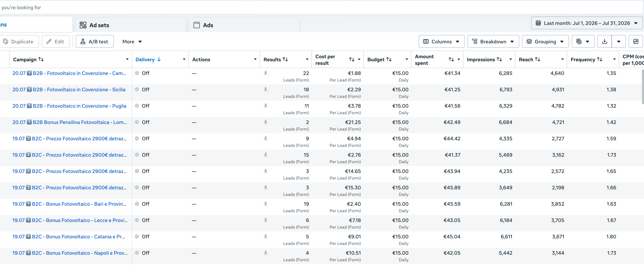Image resolution: width=644 pixels, height=265 pixels.
Task: Open export options dropdown arrow
Action: pyautogui.click(x=619, y=41)
